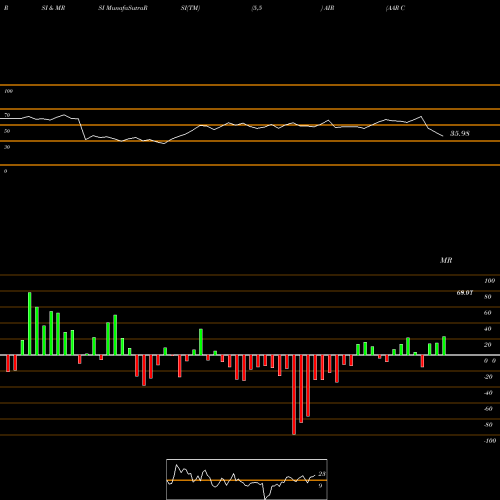The image size is (500, 500).
Task: Click the end point of the RSI line
Action: pyautogui.click(x=443, y=136)
